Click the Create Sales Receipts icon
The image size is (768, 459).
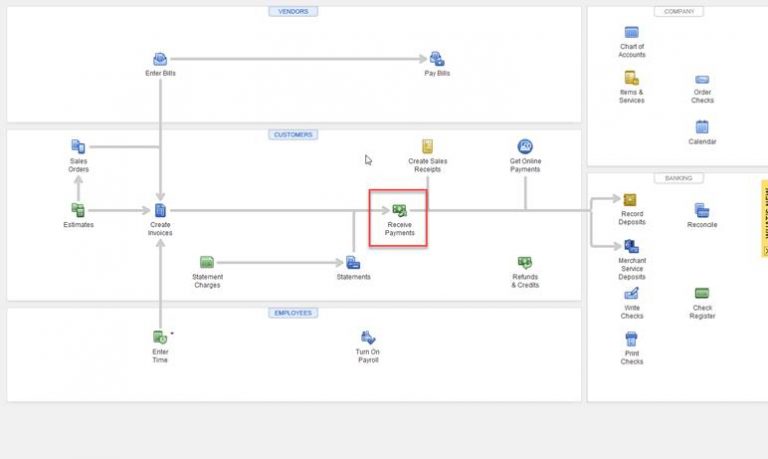point(427,147)
